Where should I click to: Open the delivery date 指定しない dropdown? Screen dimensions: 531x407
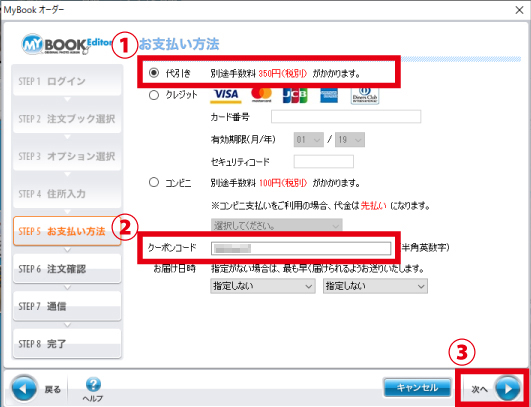click(x=263, y=286)
